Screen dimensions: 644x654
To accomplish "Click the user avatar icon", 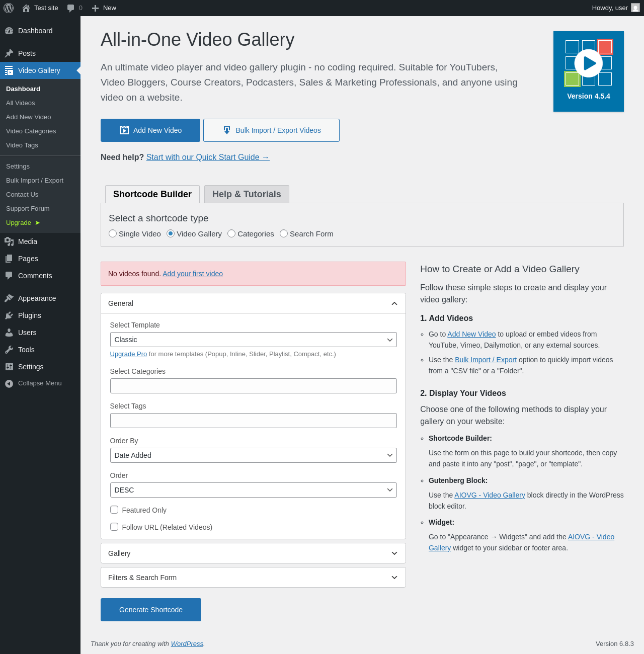I will coord(635,8).
